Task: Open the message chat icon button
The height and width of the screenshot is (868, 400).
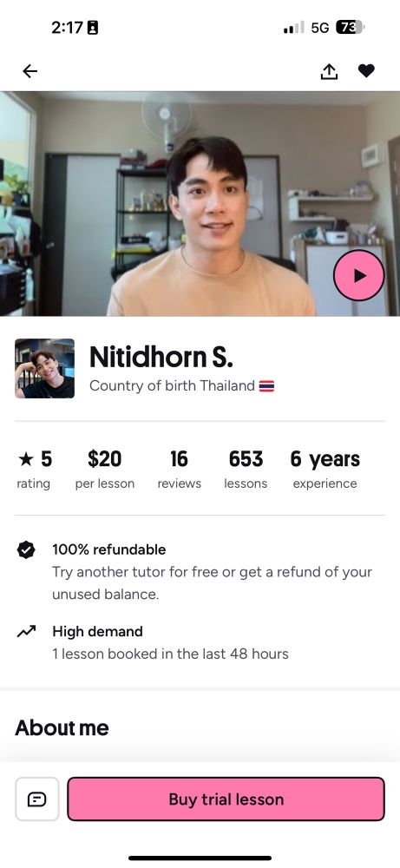Action: pyautogui.click(x=37, y=799)
